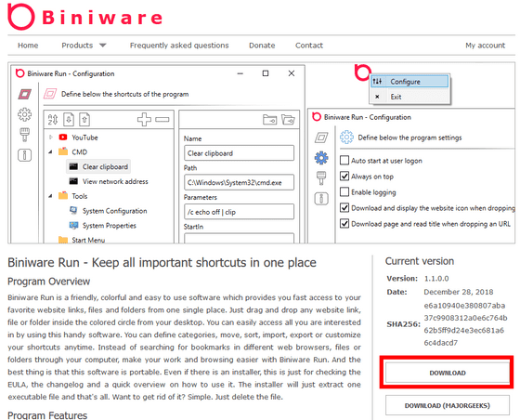Open the shortcuts tab icon in left Configuration sidebar
This screenshot has height=420, width=520.
[x=24, y=94]
